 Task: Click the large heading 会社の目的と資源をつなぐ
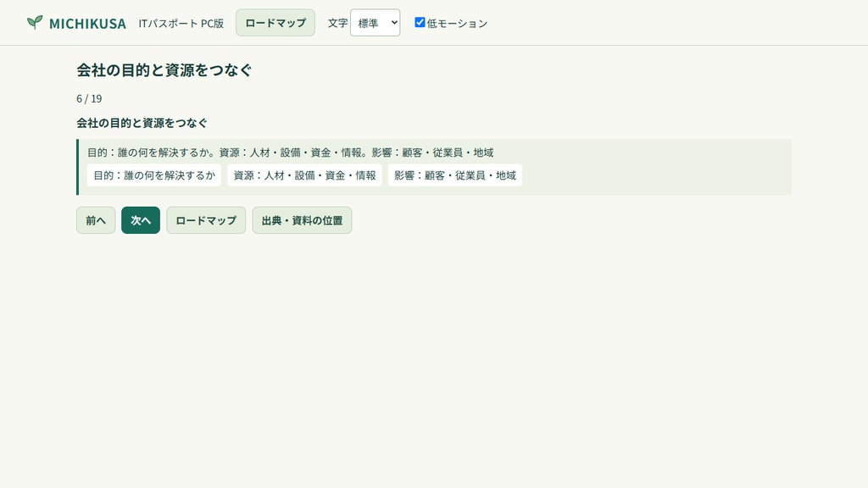pyautogui.click(x=164, y=69)
